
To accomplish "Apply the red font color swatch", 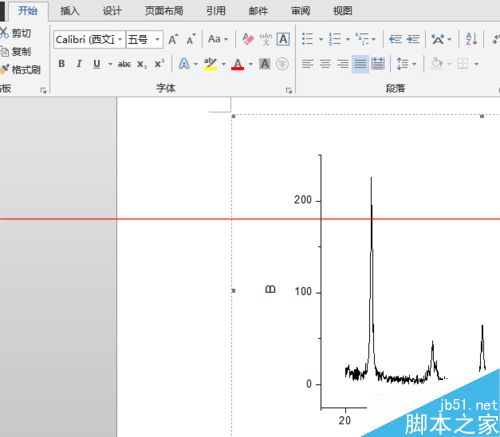I will pyautogui.click(x=237, y=64).
